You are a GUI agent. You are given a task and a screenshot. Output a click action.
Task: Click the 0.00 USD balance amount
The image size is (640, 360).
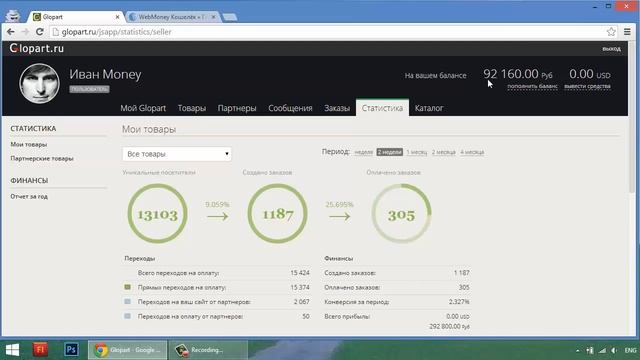click(590, 74)
